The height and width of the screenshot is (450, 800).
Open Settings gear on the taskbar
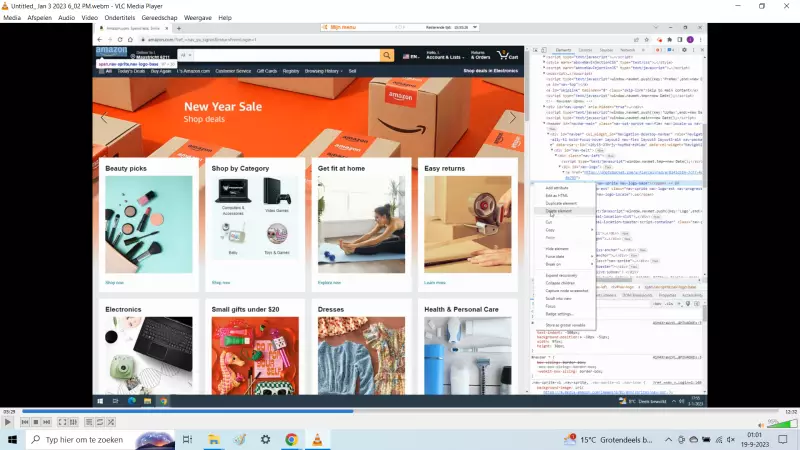(265, 439)
